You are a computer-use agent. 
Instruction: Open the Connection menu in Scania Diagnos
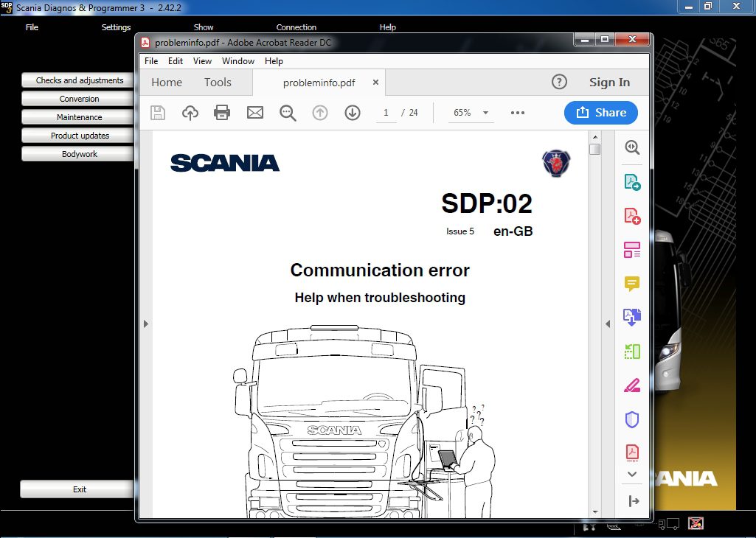coord(296,27)
